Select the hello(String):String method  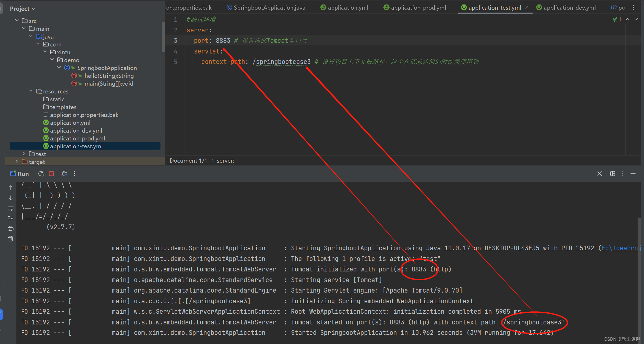coord(109,76)
